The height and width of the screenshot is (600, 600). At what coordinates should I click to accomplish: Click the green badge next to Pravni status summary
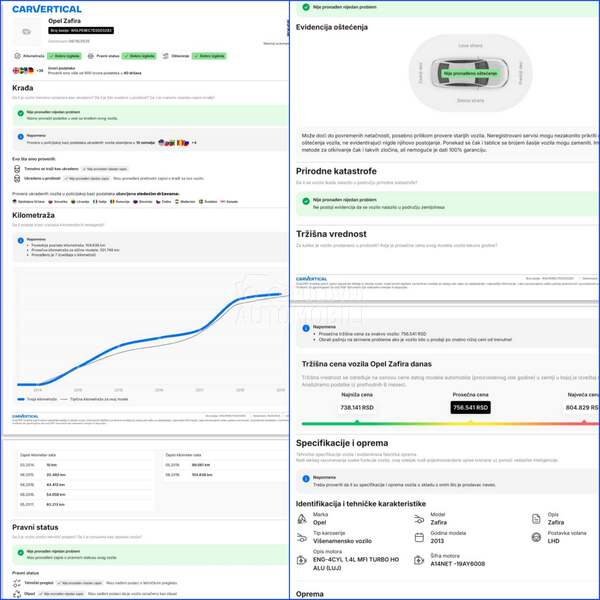click(139, 56)
